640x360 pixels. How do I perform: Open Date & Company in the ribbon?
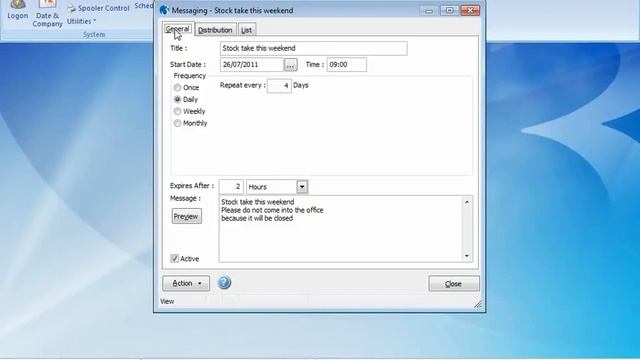point(48,14)
